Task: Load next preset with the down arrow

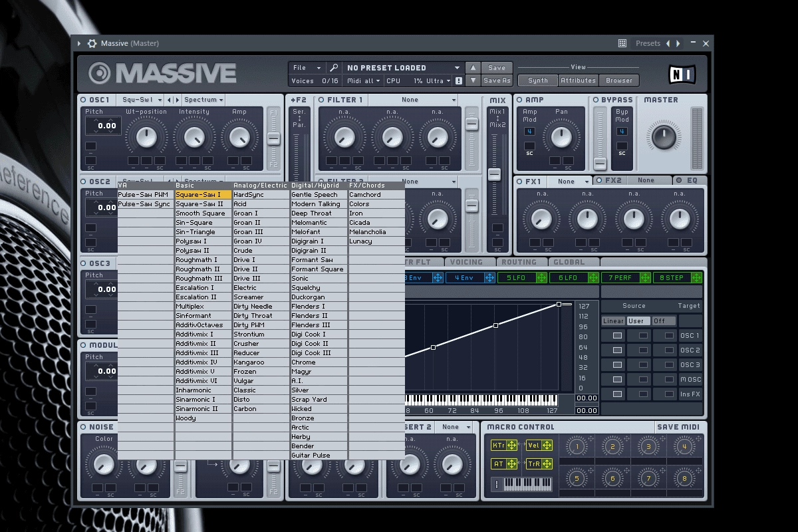Action: pos(472,80)
